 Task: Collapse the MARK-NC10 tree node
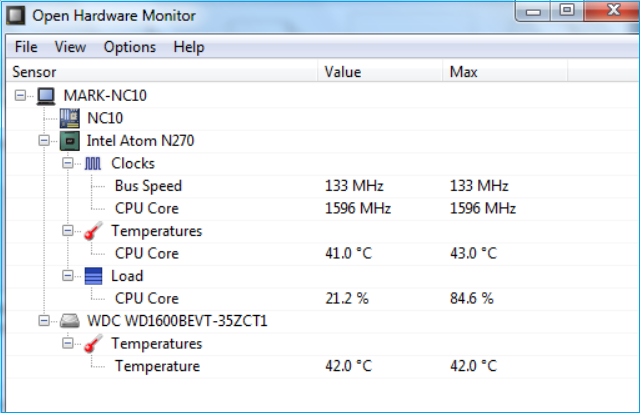[x=22, y=96]
